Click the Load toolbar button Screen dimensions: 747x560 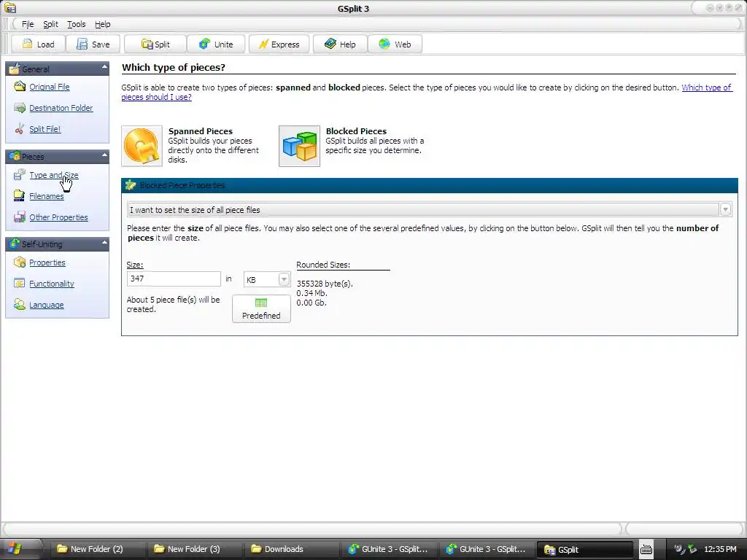click(x=39, y=44)
